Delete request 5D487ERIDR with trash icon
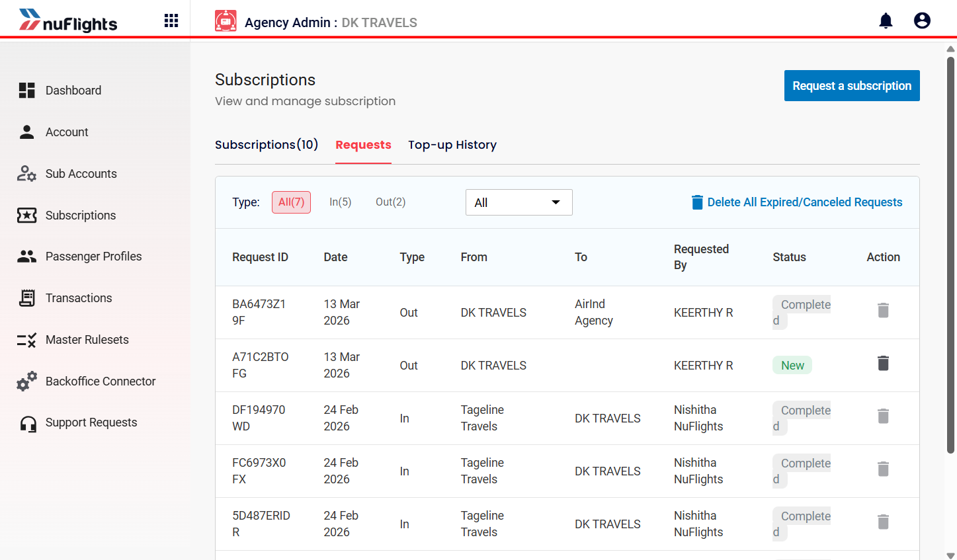The height and width of the screenshot is (560, 957). click(x=883, y=522)
